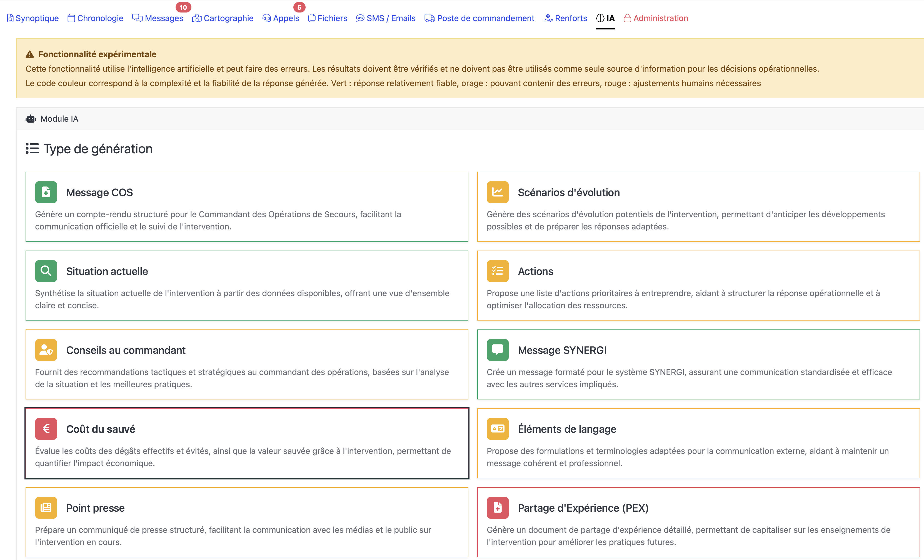The image size is (924, 560).
Task: Open the red Administration link
Action: click(656, 18)
